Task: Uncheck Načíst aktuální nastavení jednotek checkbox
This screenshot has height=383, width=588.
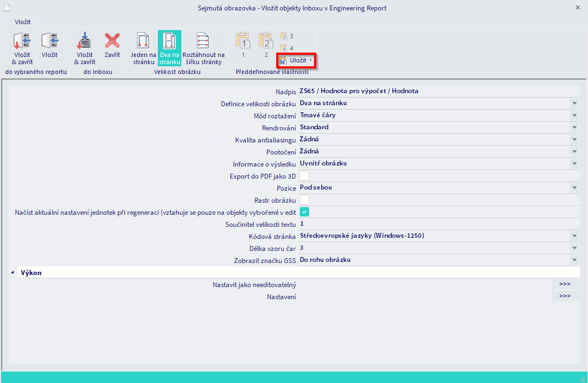Action: (304, 212)
